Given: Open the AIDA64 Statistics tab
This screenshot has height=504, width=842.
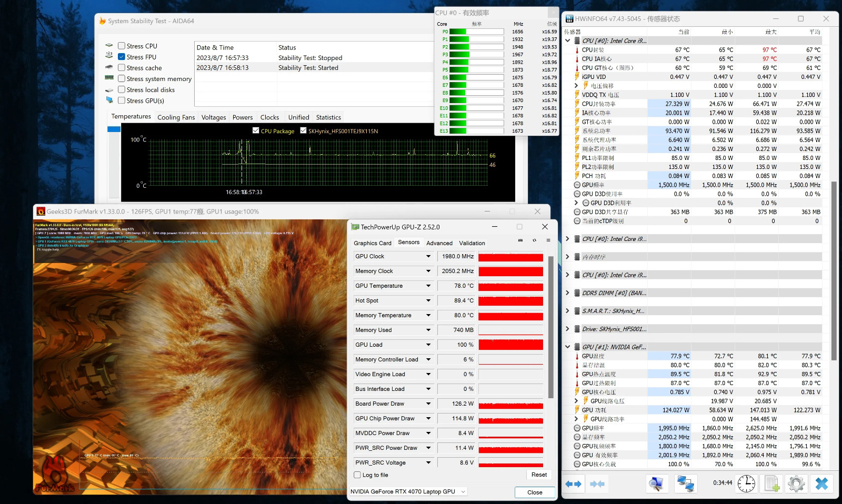Looking at the screenshot, I should click(x=328, y=117).
